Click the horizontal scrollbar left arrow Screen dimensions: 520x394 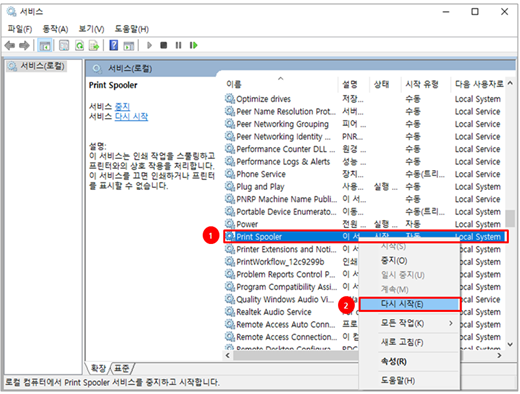coord(228,355)
